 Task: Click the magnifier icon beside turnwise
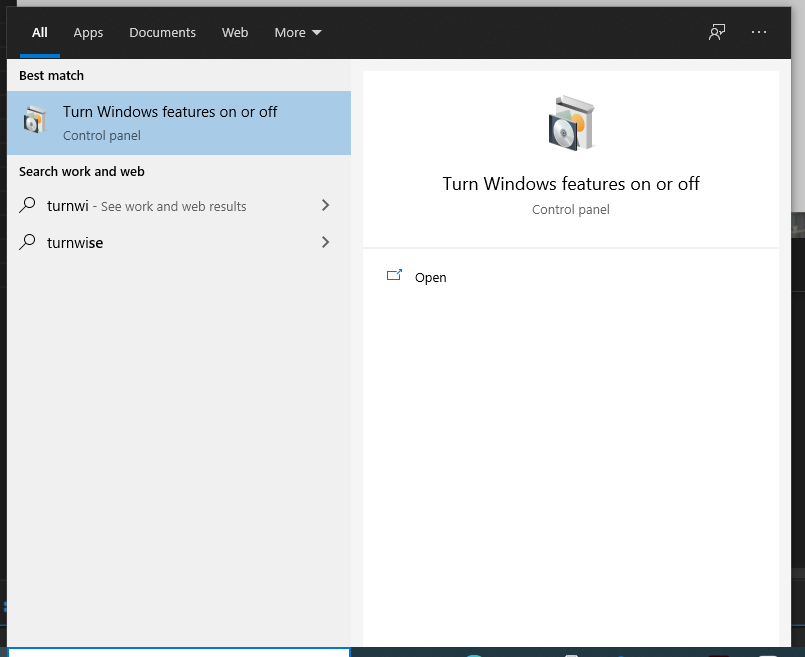pos(27,242)
